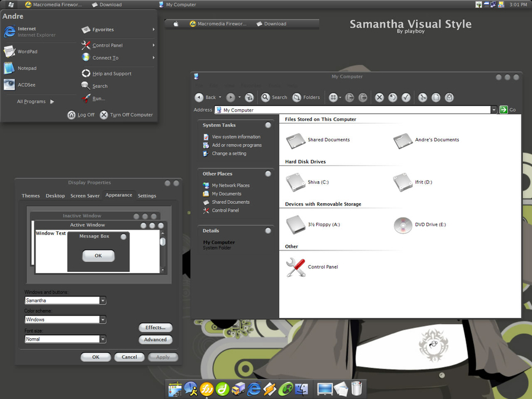
Task: Click the Undo toolbar icon
Action: tap(393, 98)
